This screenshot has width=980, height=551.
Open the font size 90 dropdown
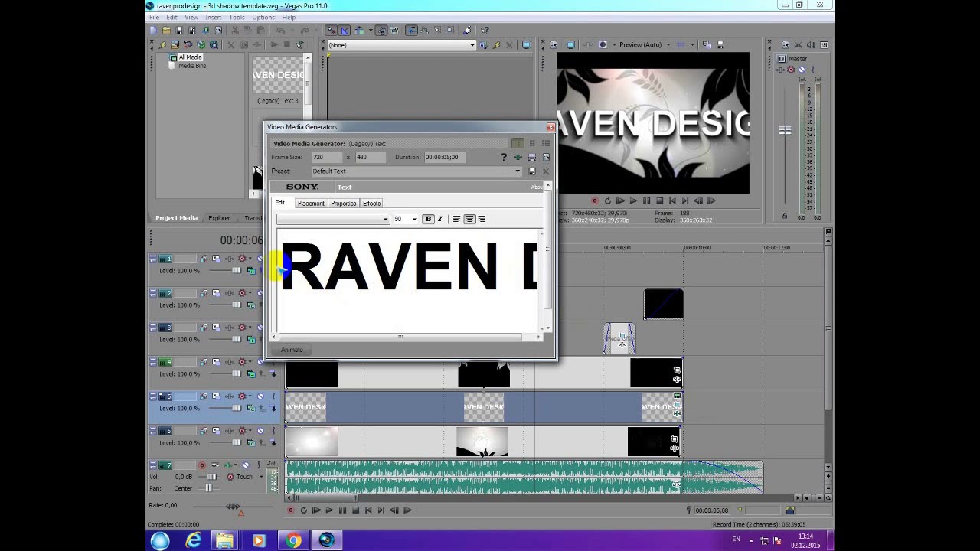click(414, 219)
